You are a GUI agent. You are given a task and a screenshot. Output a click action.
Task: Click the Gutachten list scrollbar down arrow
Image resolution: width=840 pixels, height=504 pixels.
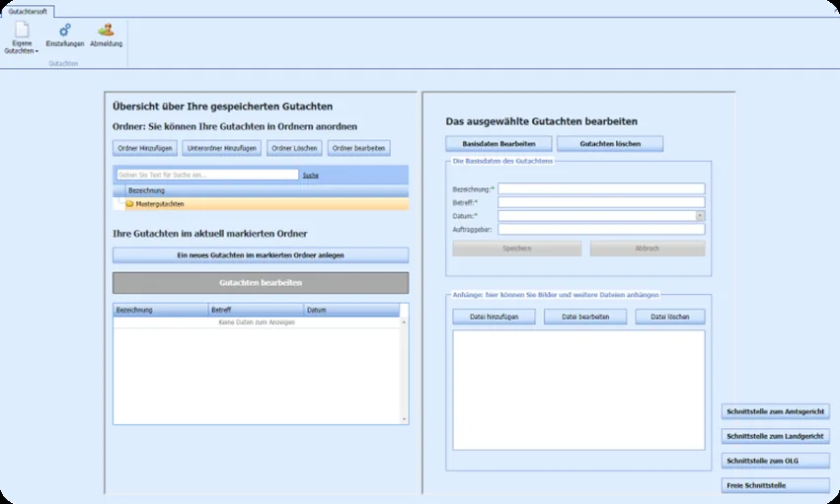tap(404, 419)
